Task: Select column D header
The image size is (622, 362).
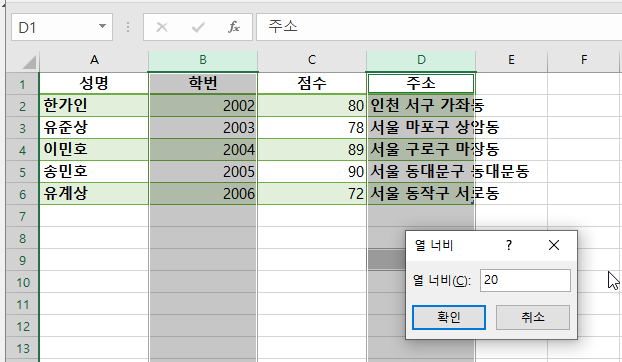Action: [421, 61]
